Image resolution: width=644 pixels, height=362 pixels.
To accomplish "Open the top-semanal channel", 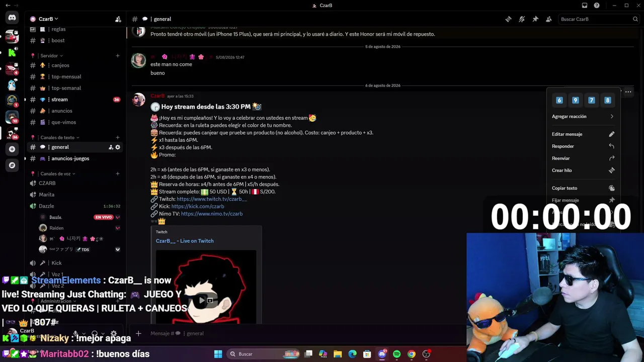I will tap(75, 88).
